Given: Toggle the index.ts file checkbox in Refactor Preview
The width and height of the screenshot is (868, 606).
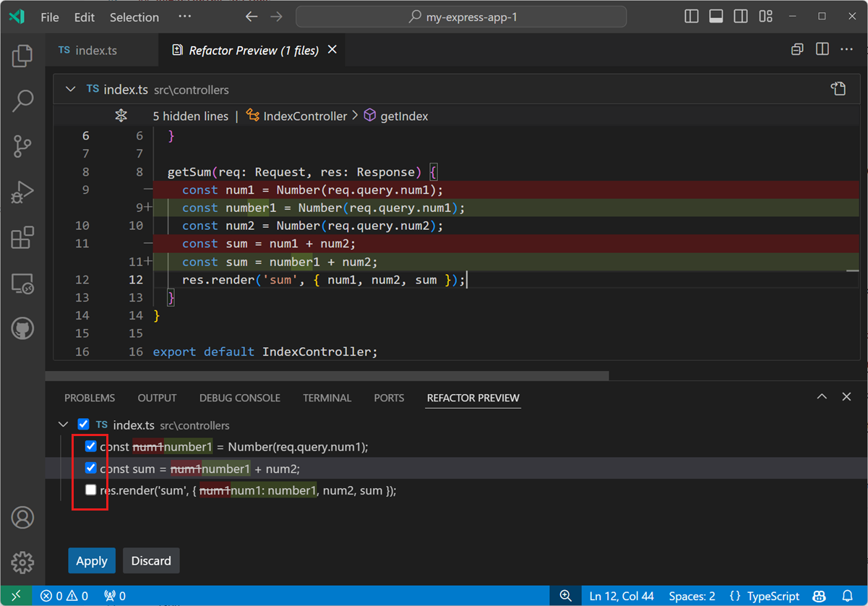Looking at the screenshot, I should click(83, 424).
